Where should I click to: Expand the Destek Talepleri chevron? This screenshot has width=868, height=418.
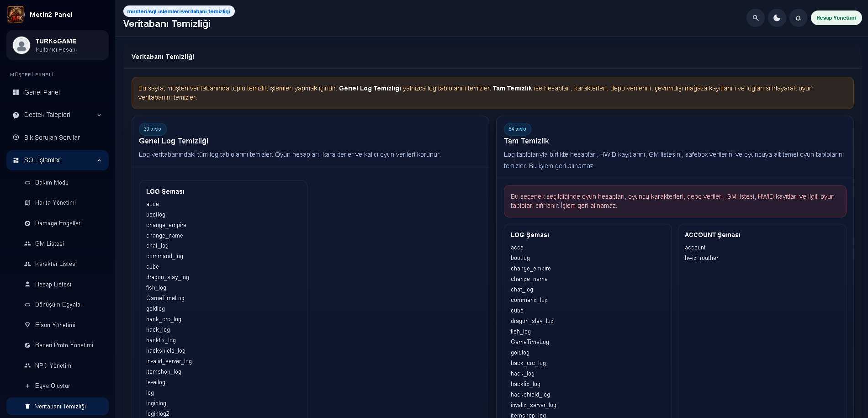pos(99,115)
